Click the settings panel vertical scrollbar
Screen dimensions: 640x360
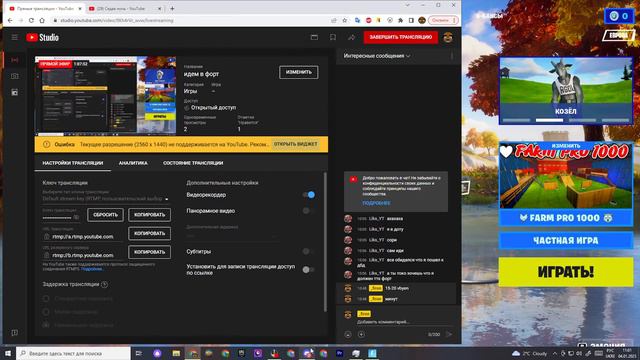pyautogui.click(x=325, y=242)
